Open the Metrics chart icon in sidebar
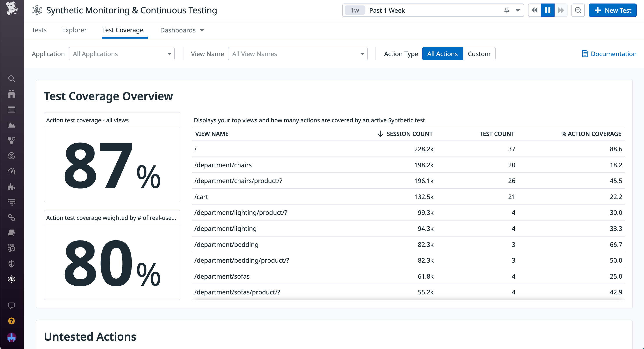The height and width of the screenshot is (349, 644). click(11, 125)
